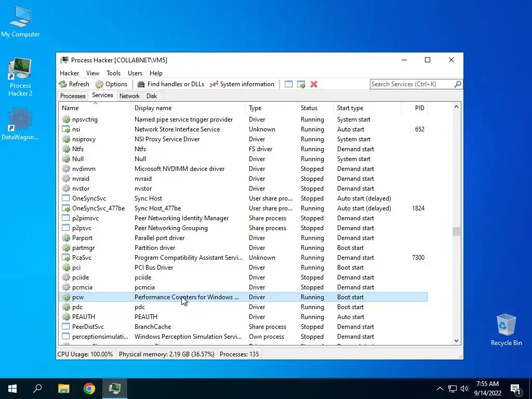Click the OneSyncSvc service icon
The height and width of the screenshot is (399, 532).
click(x=66, y=198)
